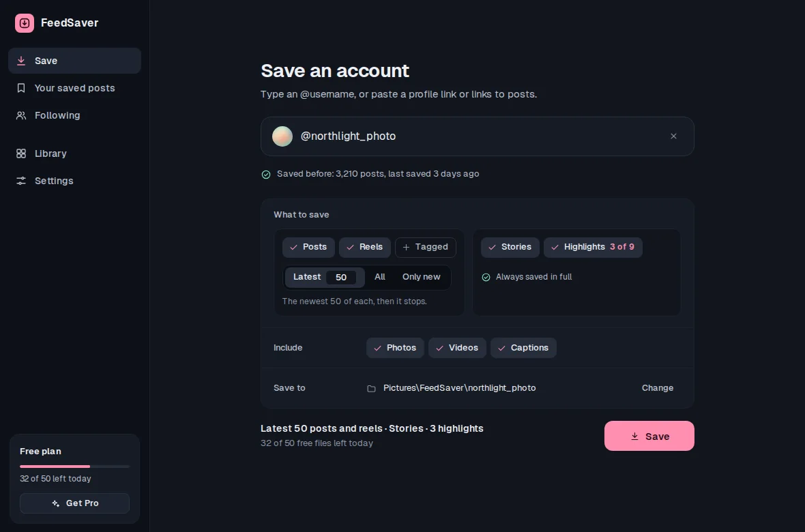Open Library via its grid icon
Viewport: 805px width, 532px height.
[x=21, y=153]
